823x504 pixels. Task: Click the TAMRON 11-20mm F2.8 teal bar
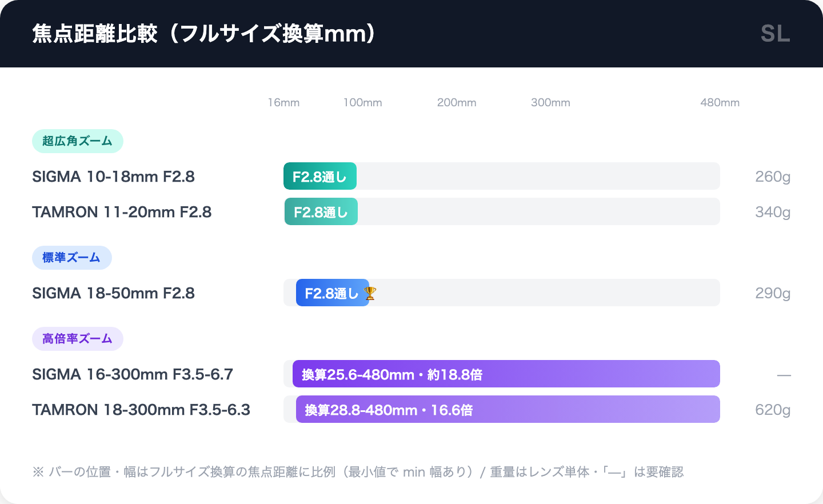point(321,211)
